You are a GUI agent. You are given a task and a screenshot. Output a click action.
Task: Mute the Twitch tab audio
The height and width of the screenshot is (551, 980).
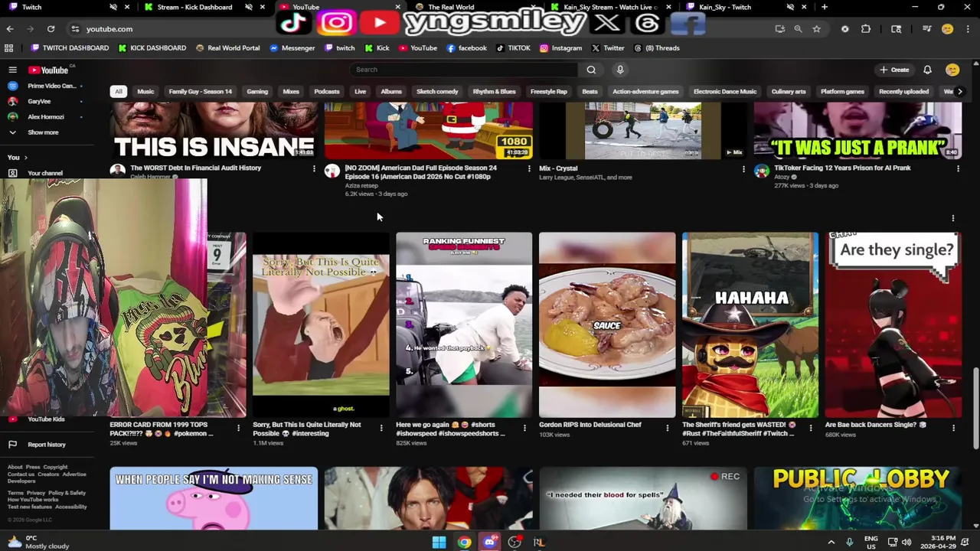(113, 8)
